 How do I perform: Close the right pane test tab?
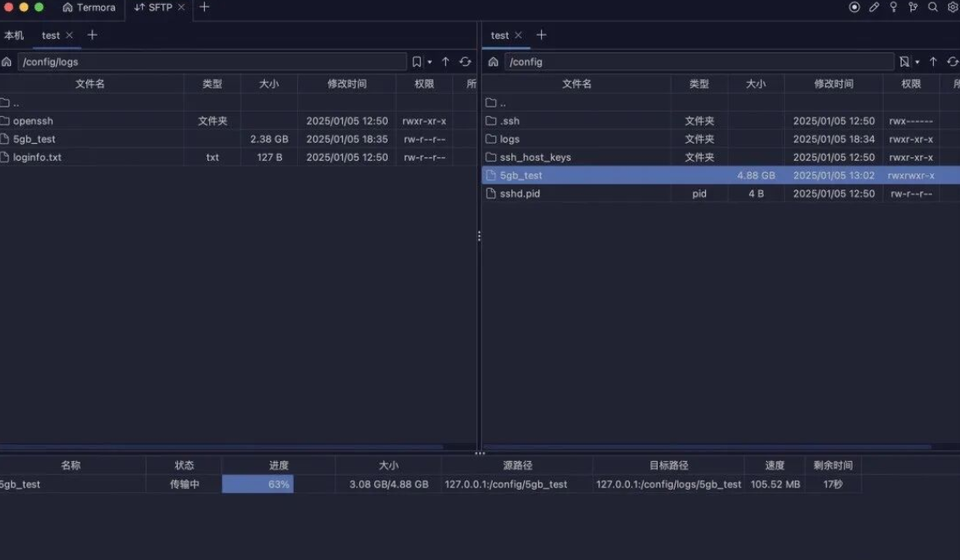519,36
